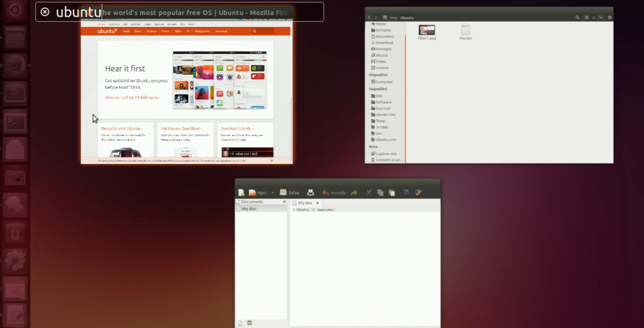Click the green redo arrow in the editor
Image resolution: width=644 pixels, height=328 pixels.
point(354,193)
